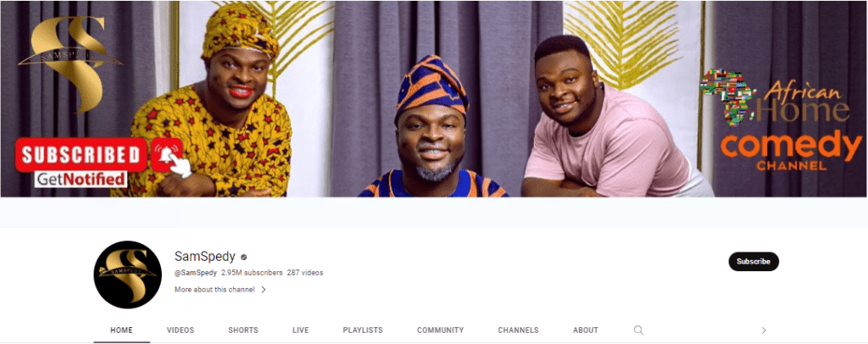Click the red SUBSCRIBED banner graphic

(81, 154)
